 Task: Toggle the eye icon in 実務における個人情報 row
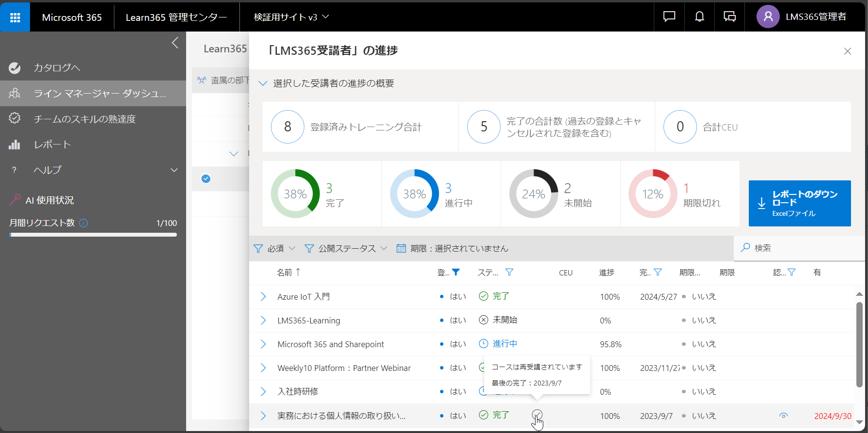(x=784, y=416)
